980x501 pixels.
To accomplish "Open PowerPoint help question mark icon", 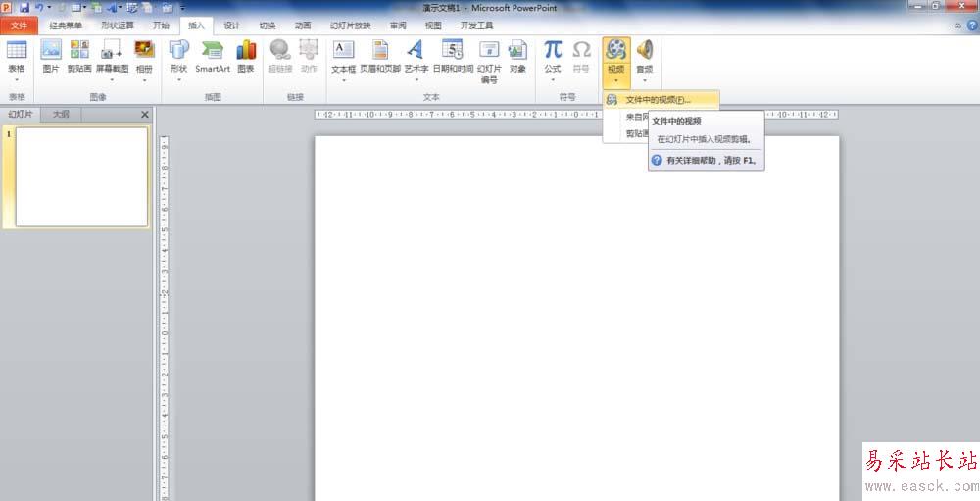I will pyautogui.click(x=972, y=25).
